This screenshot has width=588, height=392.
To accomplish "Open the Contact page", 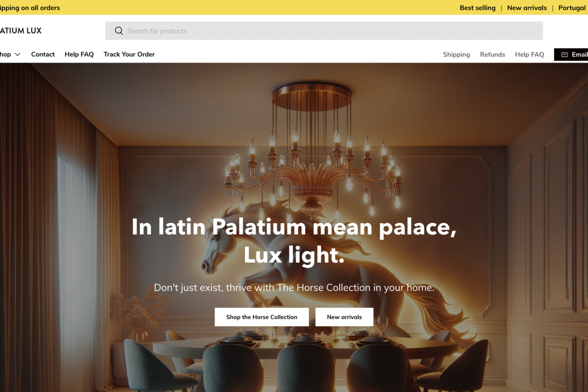I will pyautogui.click(x=43, y=54).
